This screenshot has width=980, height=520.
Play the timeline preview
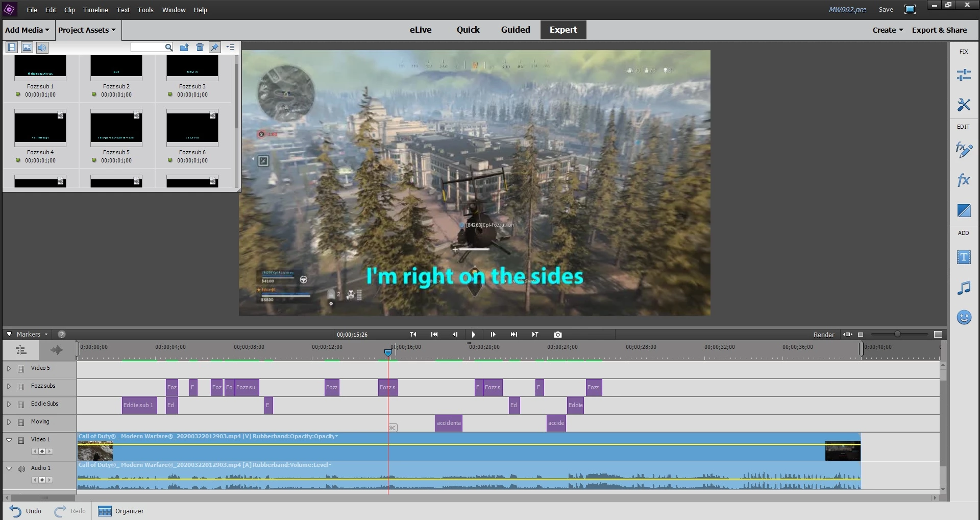pyautogui.click(x=474, y=335)
